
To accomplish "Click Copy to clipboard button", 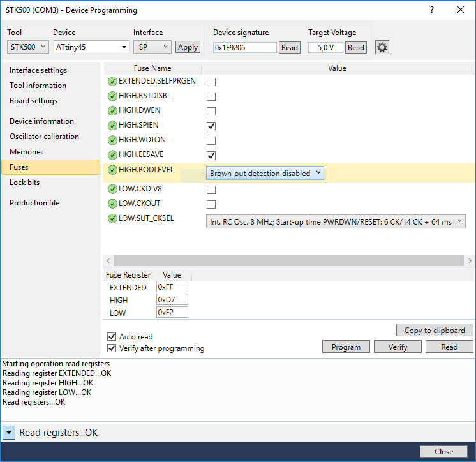I will [435, 330].
